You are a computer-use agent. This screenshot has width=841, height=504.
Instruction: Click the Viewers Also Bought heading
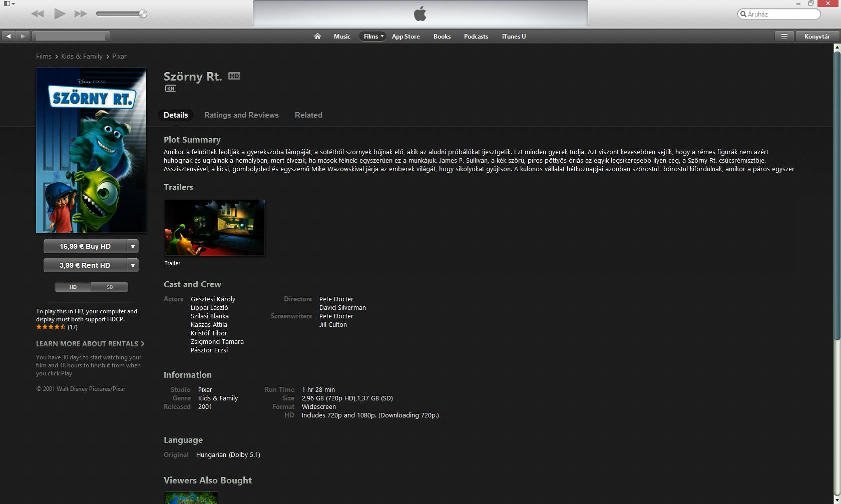pyautogui.click(x=208, y=480)
